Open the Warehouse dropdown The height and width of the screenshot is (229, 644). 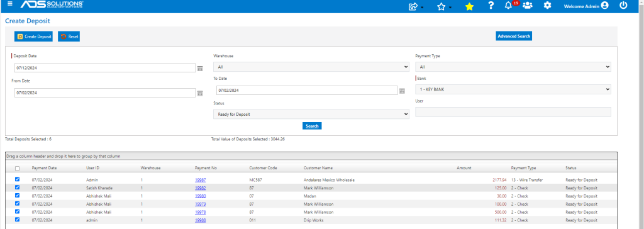tap(311, 67)
